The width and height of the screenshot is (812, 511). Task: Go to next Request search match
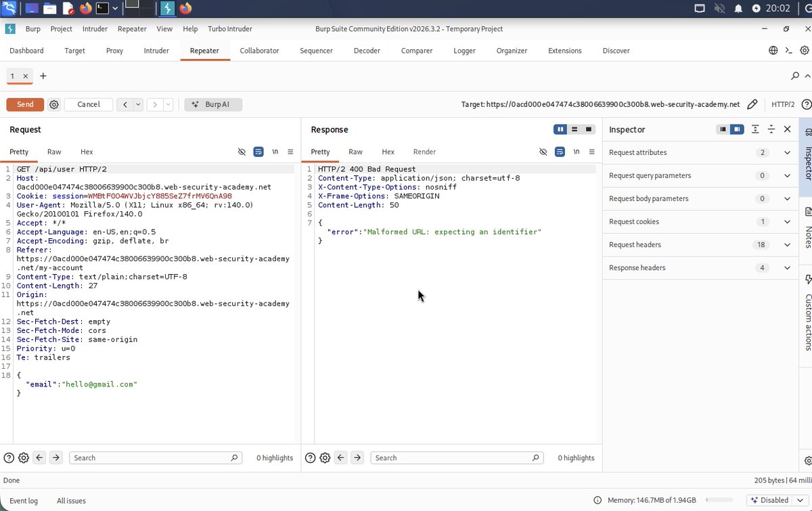point(56,458)
